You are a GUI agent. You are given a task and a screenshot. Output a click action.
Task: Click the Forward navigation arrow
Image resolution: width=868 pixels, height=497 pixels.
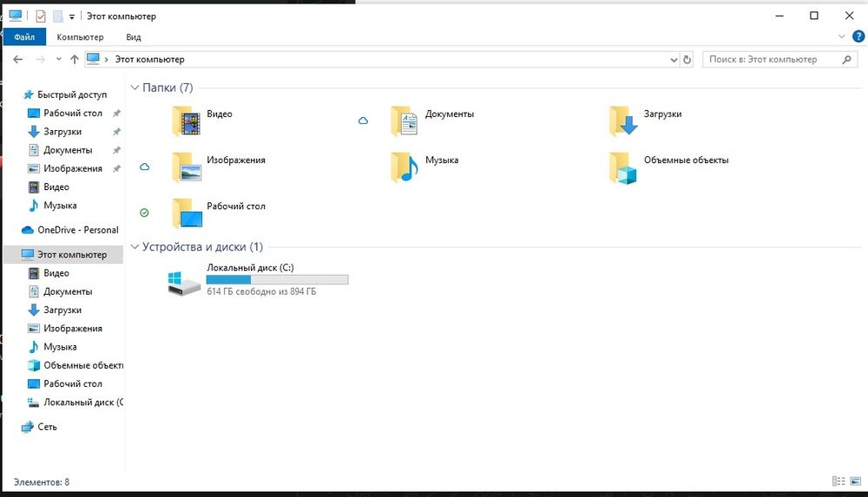tap(40, 59)
